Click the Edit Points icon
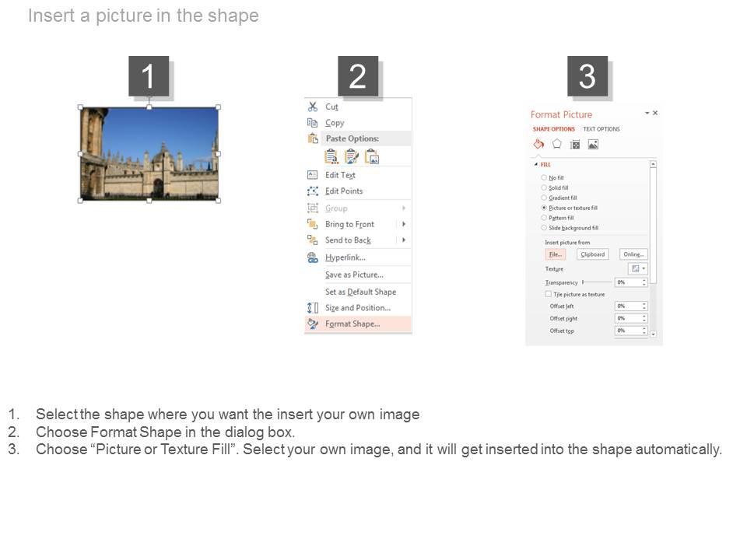Viewport: 747px width, 560px height. tap(313, 191)
